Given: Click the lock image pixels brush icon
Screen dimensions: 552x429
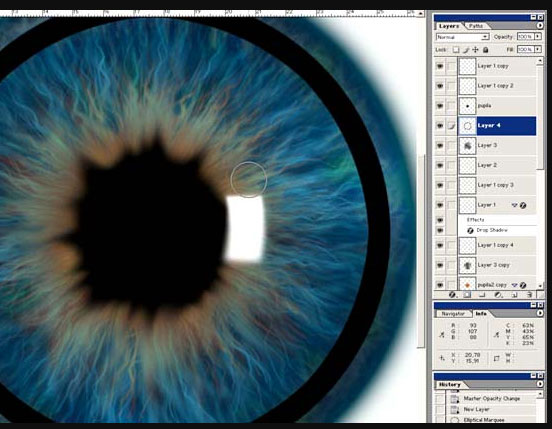Looking at the screenshot, I should click(x=466, y=50).
